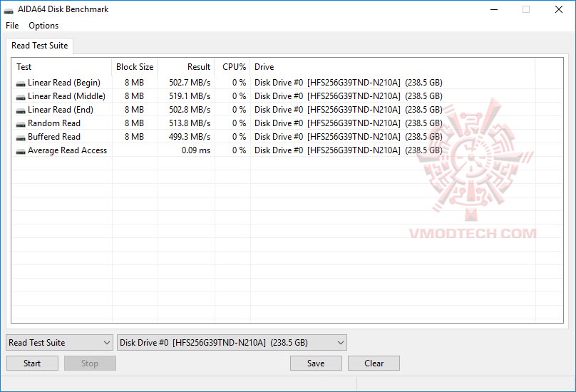Image resolution: width=576 pixels, height=392 pixels.
Task: Click the Save button
Action: pos(316,363)
